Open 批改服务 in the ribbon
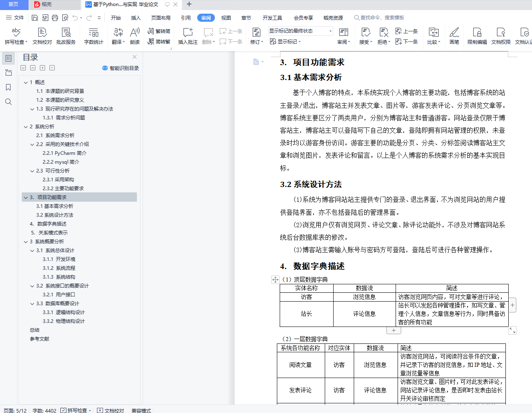This screenshot has width=532, height=413. (66, 36)
